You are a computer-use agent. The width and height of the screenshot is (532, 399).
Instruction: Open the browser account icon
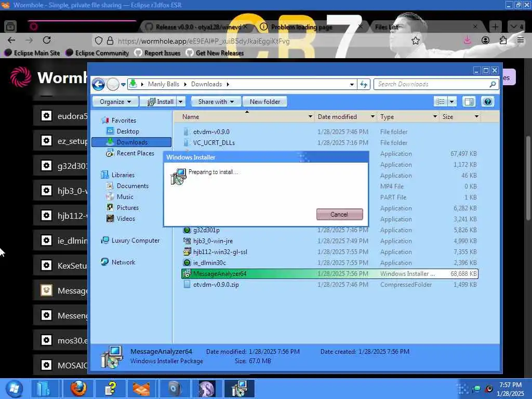[x=485, y=41]
